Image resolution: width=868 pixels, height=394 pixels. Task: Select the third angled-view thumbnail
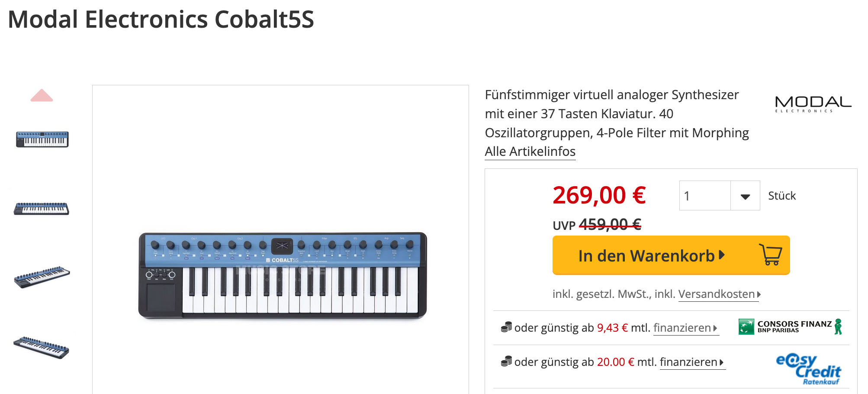(42, 277)
